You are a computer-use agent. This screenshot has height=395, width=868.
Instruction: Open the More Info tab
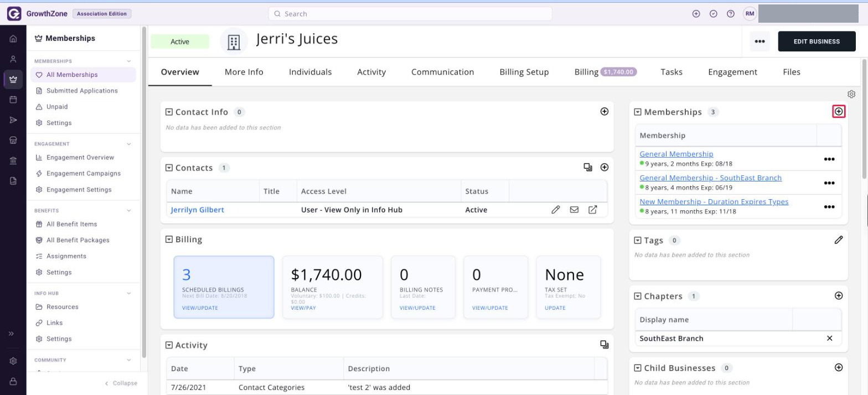(x=244, y=72)
